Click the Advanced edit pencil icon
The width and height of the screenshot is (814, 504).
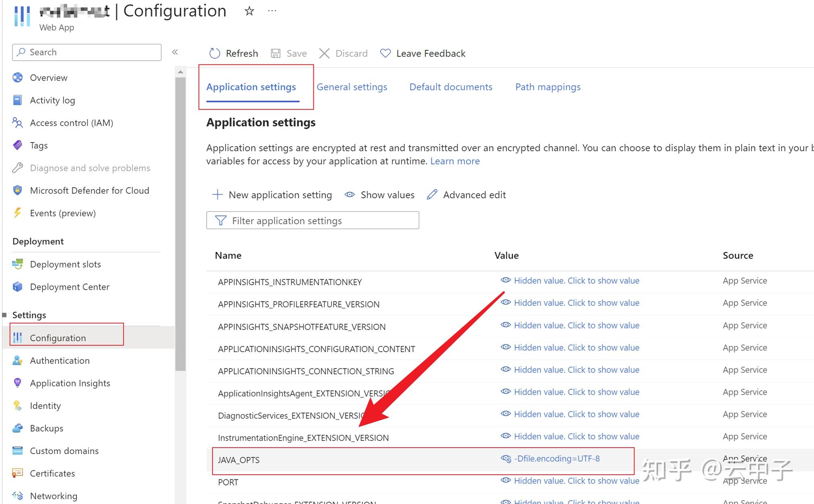pos(431,195)
